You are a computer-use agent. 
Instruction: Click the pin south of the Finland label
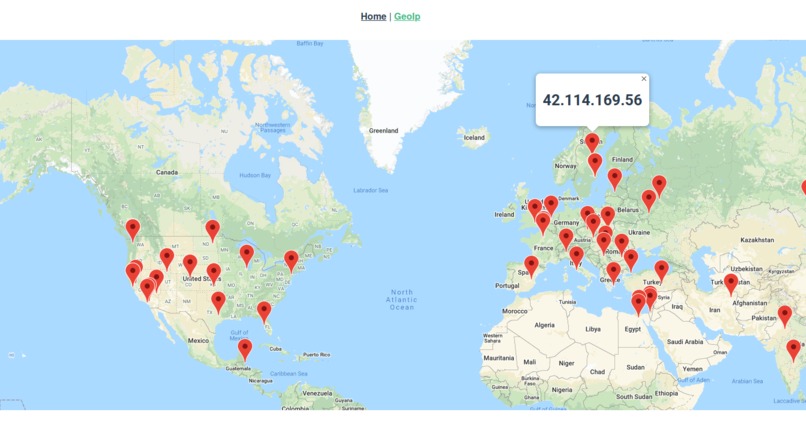(615, 179)
